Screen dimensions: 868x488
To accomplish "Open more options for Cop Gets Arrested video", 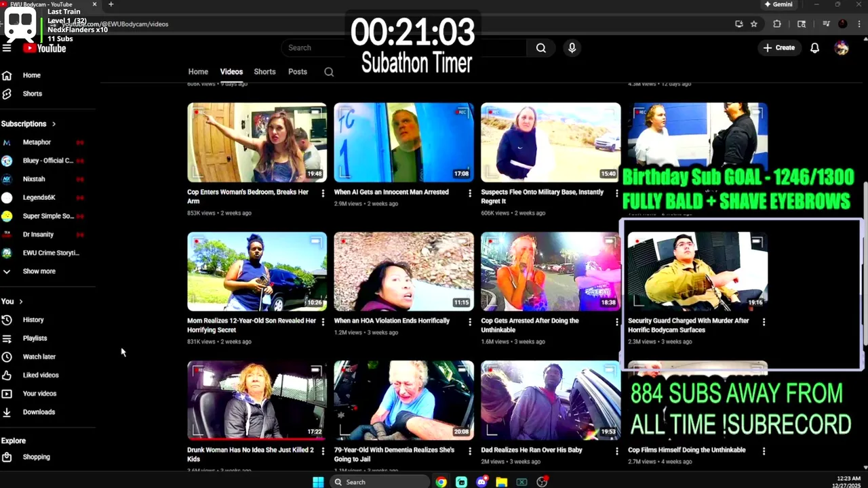I will coord(616,322).
